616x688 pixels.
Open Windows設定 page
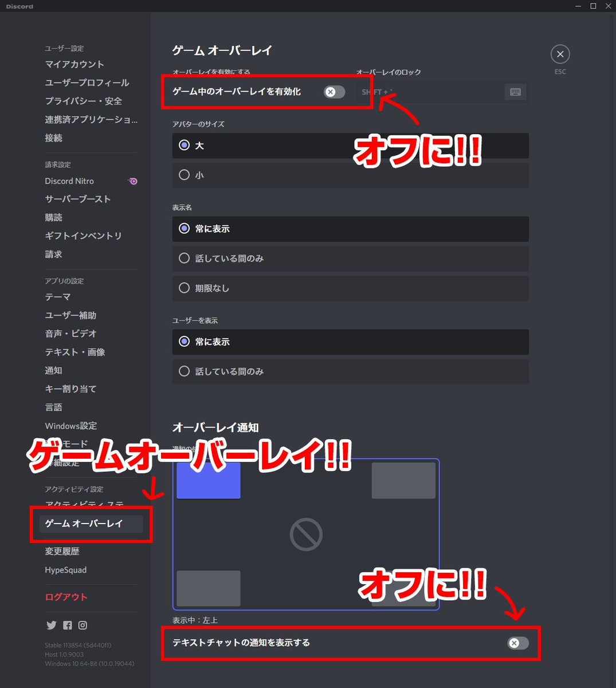(71, 426)
